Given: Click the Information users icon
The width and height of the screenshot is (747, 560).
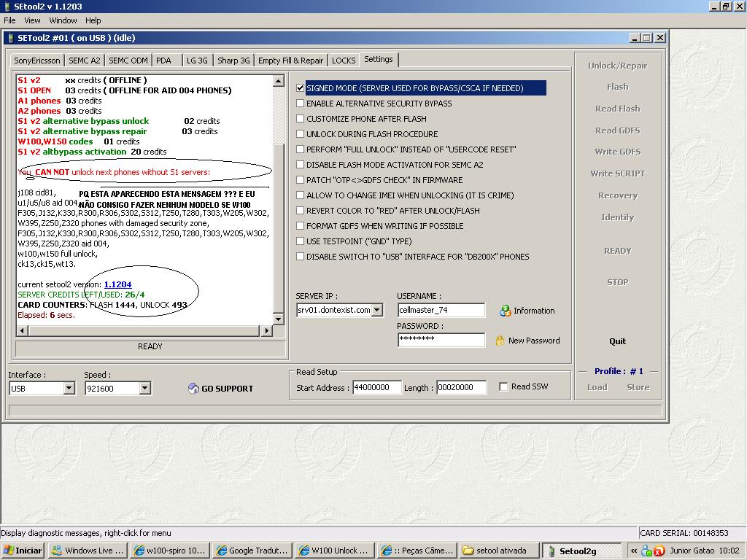Looking at the screenshot, I should (505, 311).
